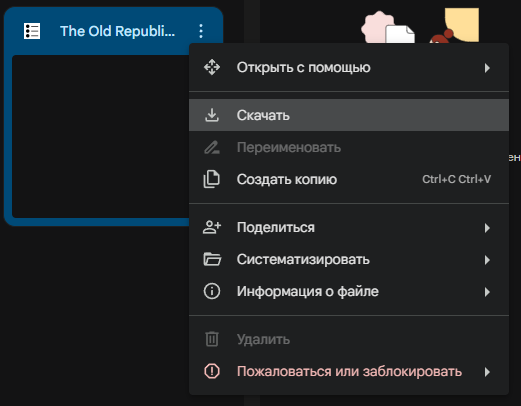Screen dimensions: 521x406
Task: Expand Пожаловаться или заблокировать submenu arrow
Action: click(x=487, y=372)
